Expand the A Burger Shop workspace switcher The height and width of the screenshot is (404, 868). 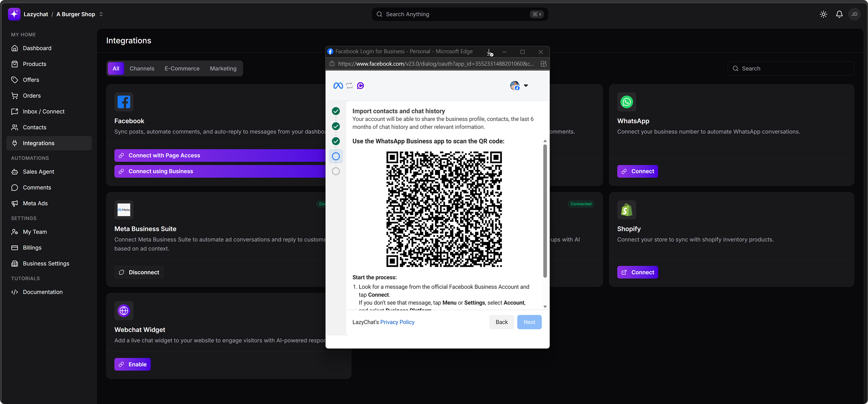click(101, 14)
